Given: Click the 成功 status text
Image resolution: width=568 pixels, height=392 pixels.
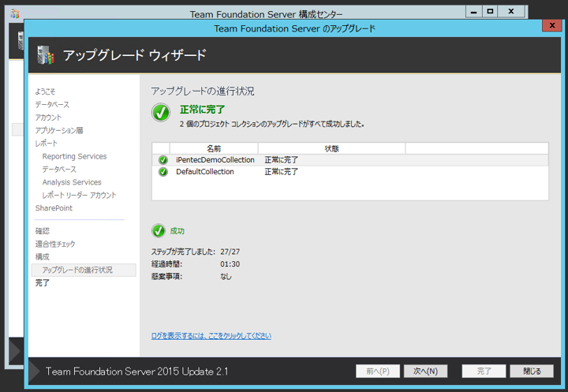Looking at the screenshot, I should (x=177, y=231).
